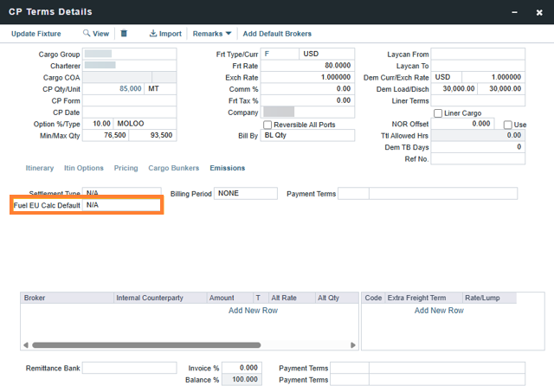Switch to the Itinerary tab
The height and width of the screenshot is (392, 554).
click(40, 168)
